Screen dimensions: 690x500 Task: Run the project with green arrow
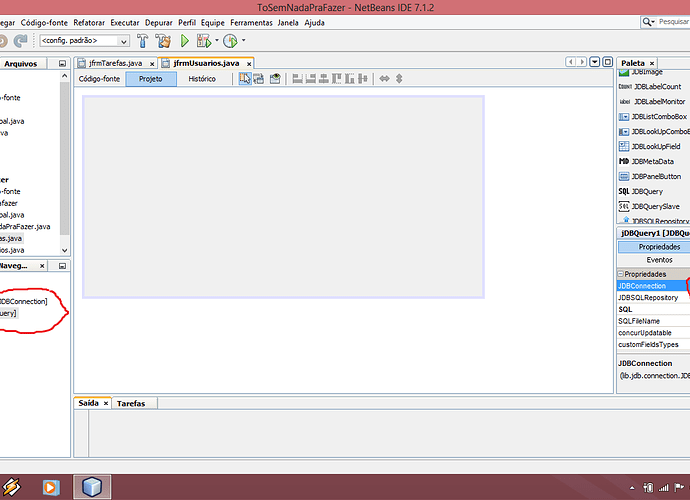tap(185, 41)
